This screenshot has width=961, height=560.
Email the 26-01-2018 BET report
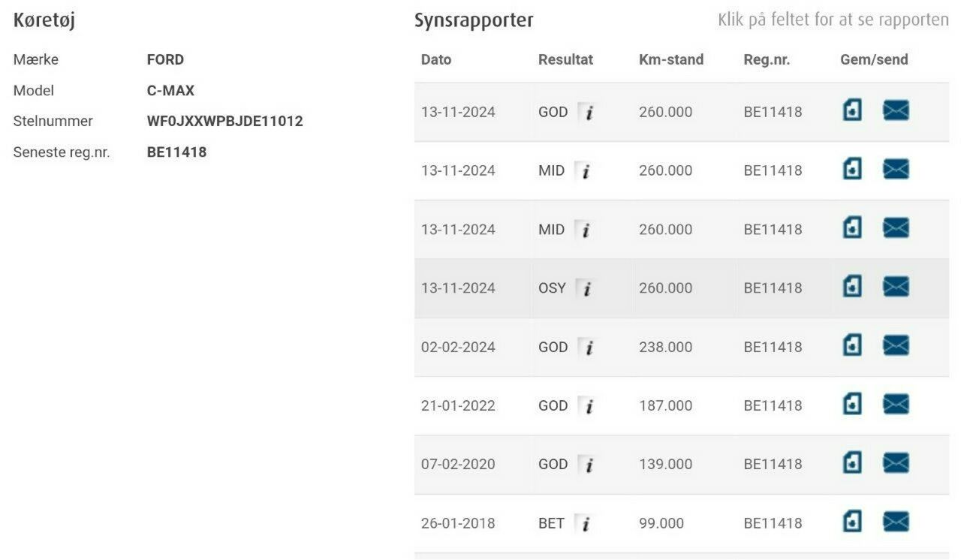click(896, 522)
